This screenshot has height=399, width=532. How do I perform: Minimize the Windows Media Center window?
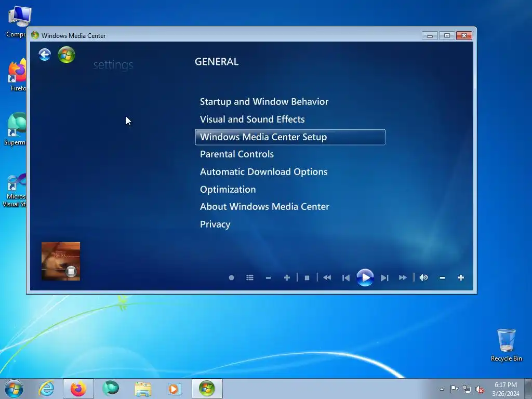(430, 36)
